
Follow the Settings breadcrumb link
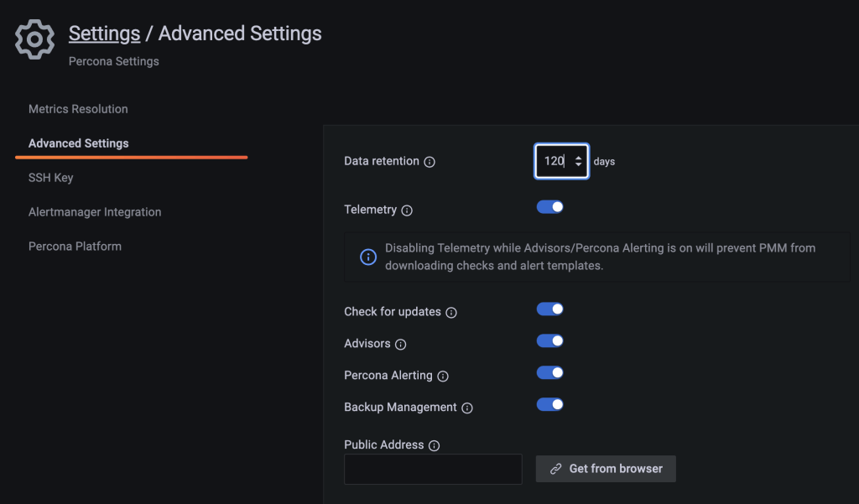coord(104,34)
